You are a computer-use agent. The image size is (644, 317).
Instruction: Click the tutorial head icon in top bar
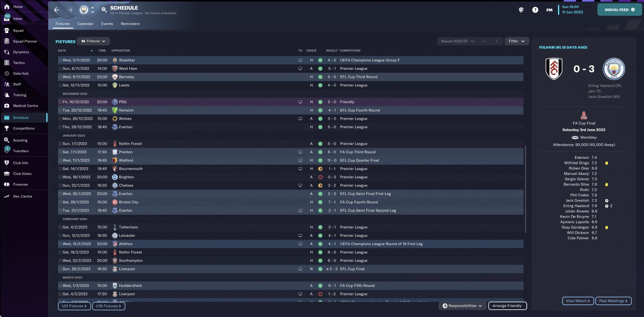[x=521, y=10]
